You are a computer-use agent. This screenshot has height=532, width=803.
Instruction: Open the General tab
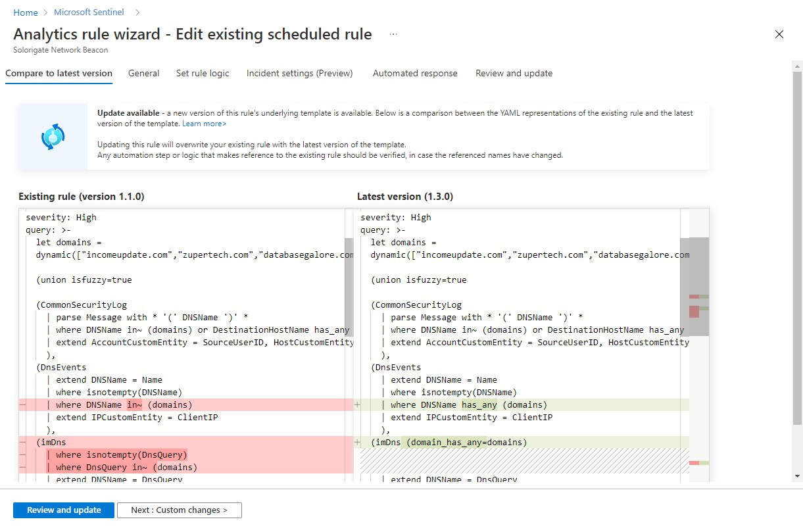point(143,73)
